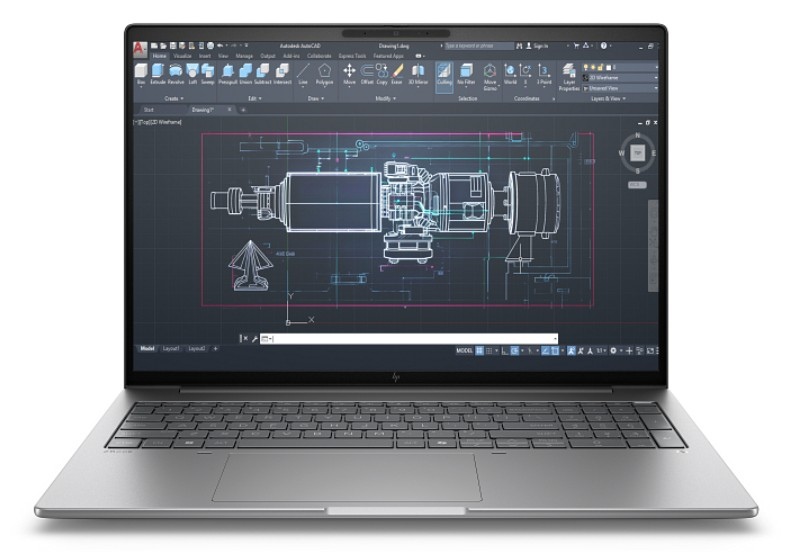Select the Move tool

click(349, 73)
